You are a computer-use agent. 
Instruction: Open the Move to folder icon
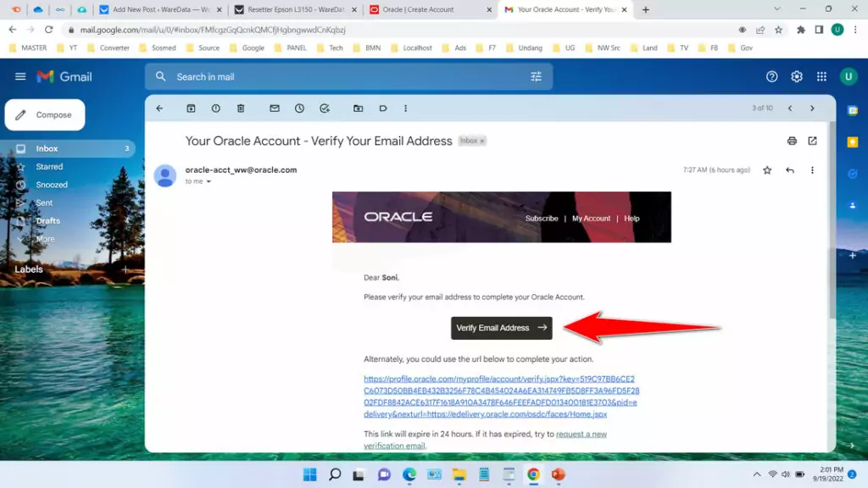pos(359,108)
